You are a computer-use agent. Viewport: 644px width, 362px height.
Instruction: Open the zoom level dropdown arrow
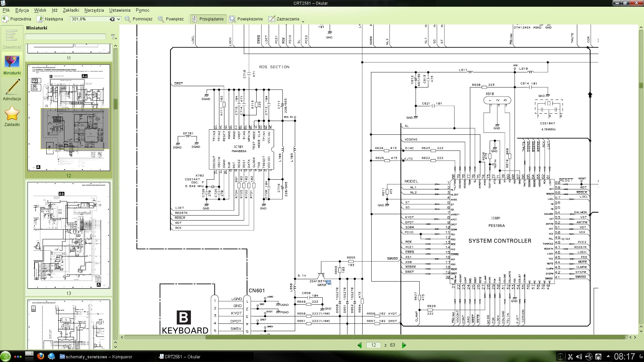(118, 19)
